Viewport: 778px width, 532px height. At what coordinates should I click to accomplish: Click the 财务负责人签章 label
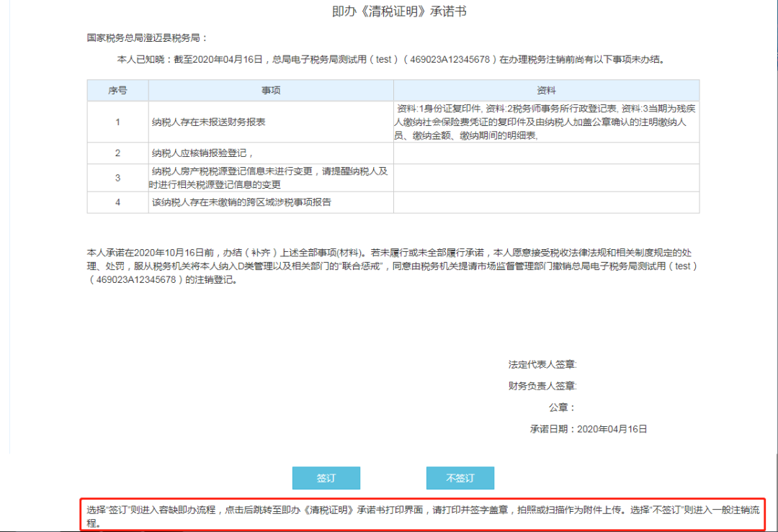point(542,386)
